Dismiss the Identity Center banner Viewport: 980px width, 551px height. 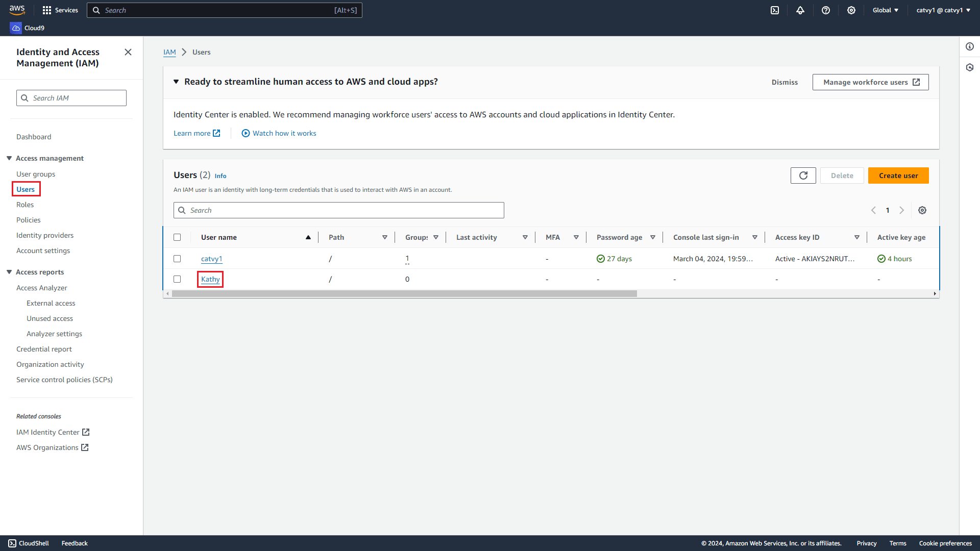[785, 82]
